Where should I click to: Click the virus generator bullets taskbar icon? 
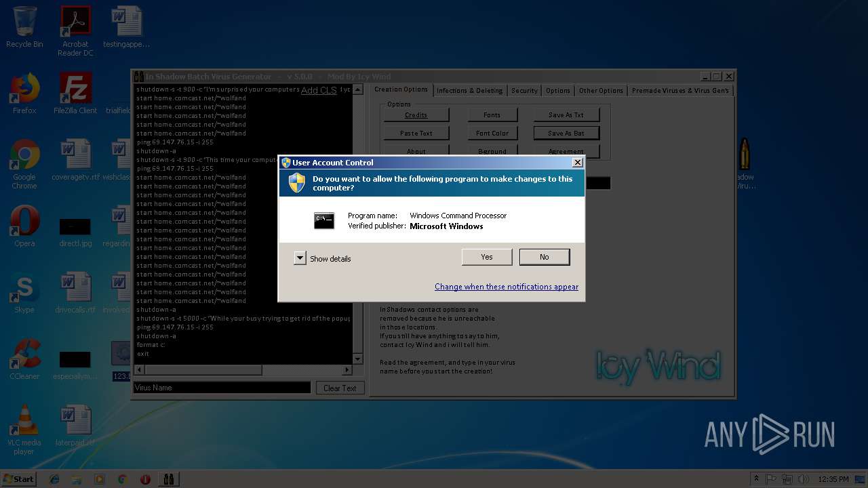168,479
